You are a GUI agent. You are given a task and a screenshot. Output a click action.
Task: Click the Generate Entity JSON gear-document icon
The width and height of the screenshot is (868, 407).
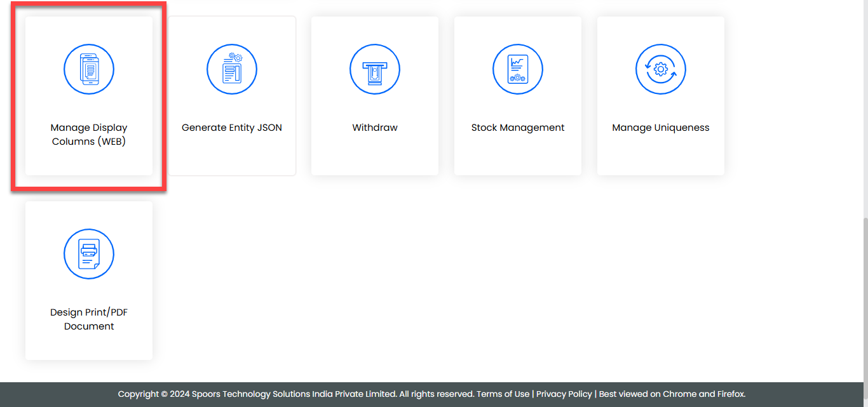pos(232,70)
